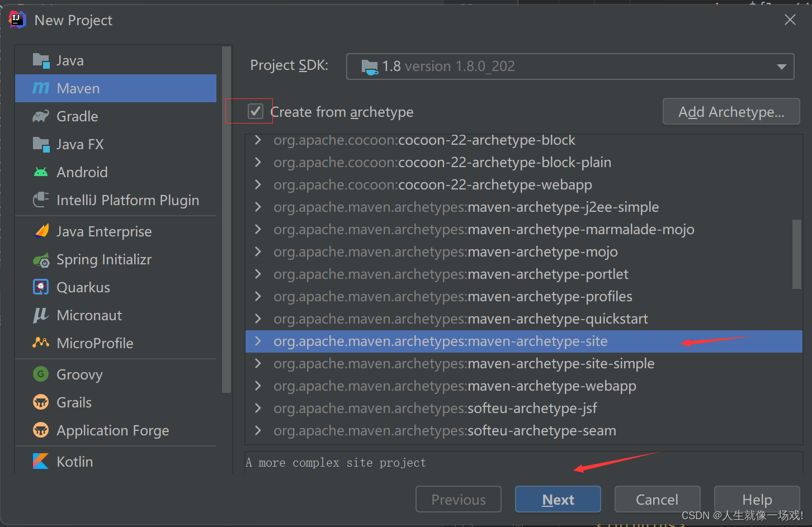The height and width of the screenshot is (527, 812).
Task: Click the Quarkus logo icon
Action: pyautogui.click(x=41, y=287)
